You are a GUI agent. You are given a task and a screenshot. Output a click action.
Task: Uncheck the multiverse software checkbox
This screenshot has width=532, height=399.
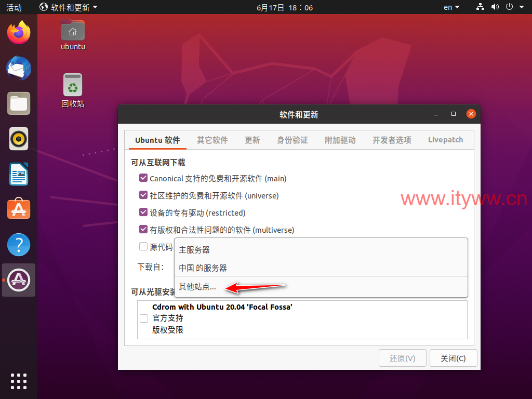(x=143, y=229)
